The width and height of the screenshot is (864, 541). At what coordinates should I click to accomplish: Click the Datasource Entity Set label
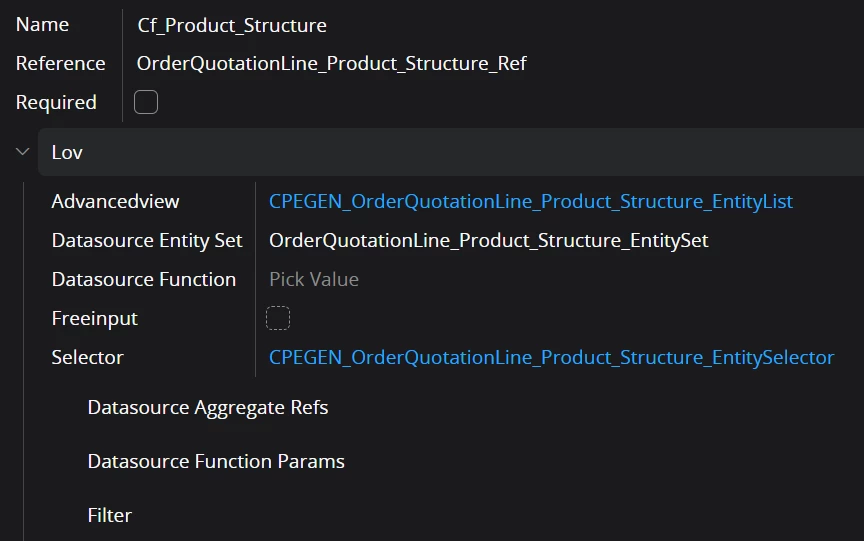tap(147, 240)
